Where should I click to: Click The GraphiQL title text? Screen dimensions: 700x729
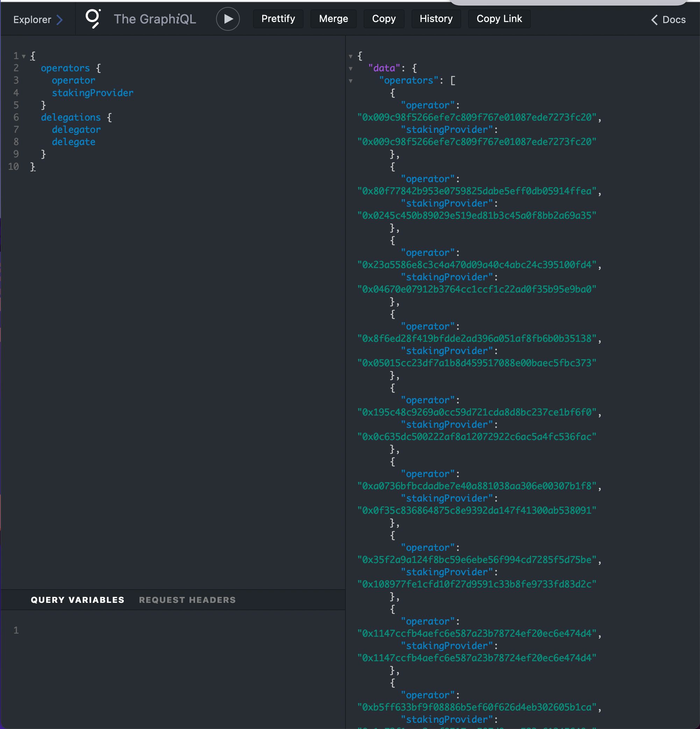coord(155,19)
